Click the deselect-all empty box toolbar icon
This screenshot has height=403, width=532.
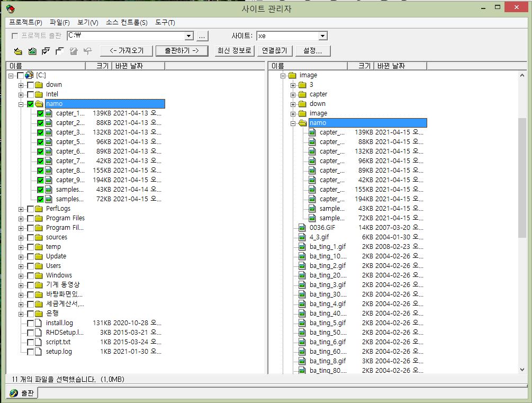(x=59, y=51)
